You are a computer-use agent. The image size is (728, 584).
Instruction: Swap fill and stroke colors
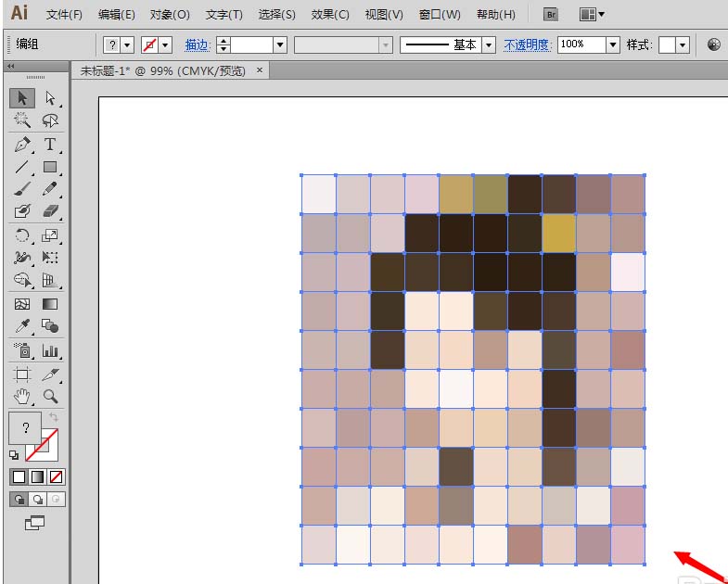tap(54, 417)
